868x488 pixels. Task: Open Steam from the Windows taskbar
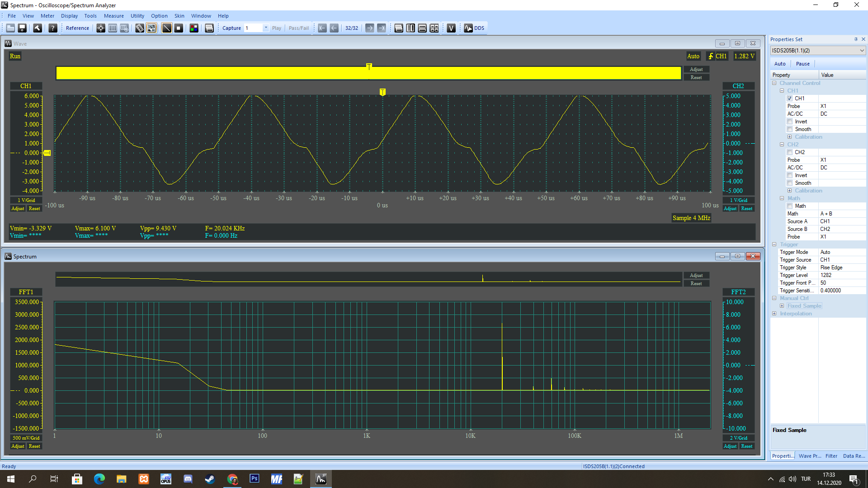pos(210,479)
